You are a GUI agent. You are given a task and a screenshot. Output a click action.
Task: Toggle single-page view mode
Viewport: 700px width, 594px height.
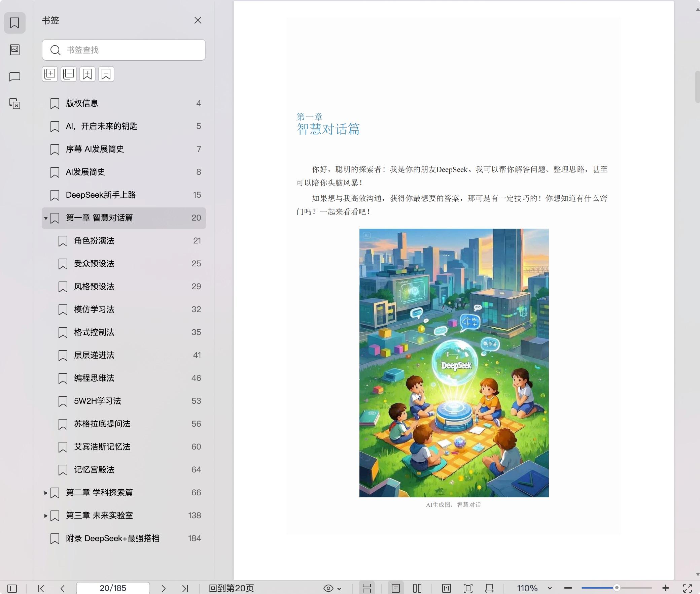(x=396, y=588)
